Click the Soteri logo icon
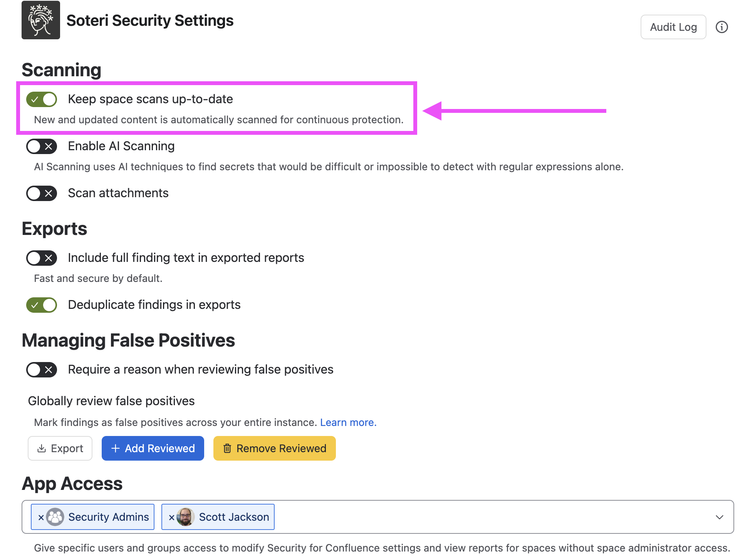Screen dimensions: 755x560 (40, 20)
